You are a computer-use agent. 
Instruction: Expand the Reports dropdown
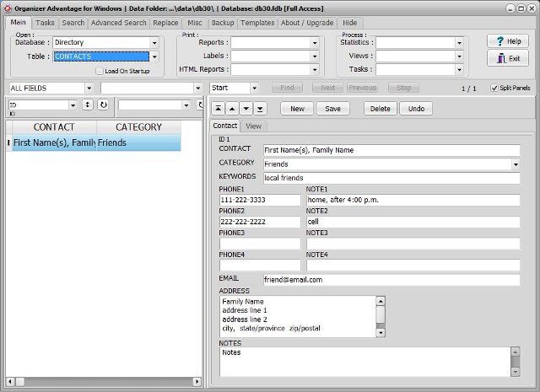pos(315,43)
